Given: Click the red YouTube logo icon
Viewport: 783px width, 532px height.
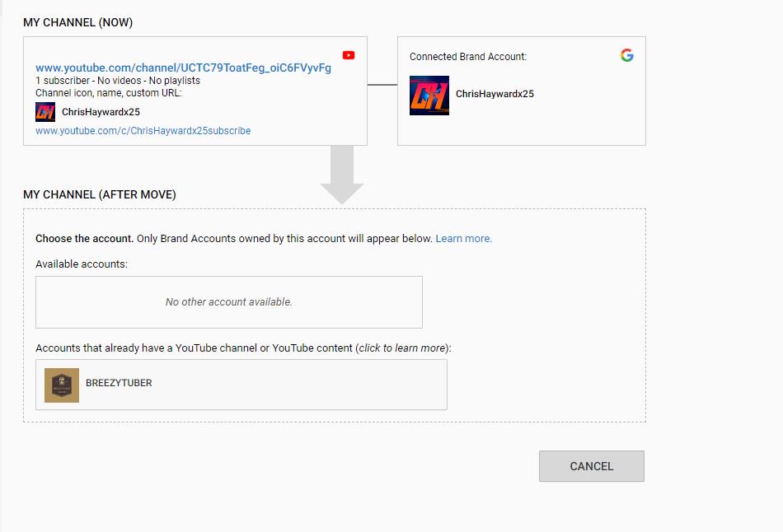Looking at the screenshot, I should click(349, 55).
